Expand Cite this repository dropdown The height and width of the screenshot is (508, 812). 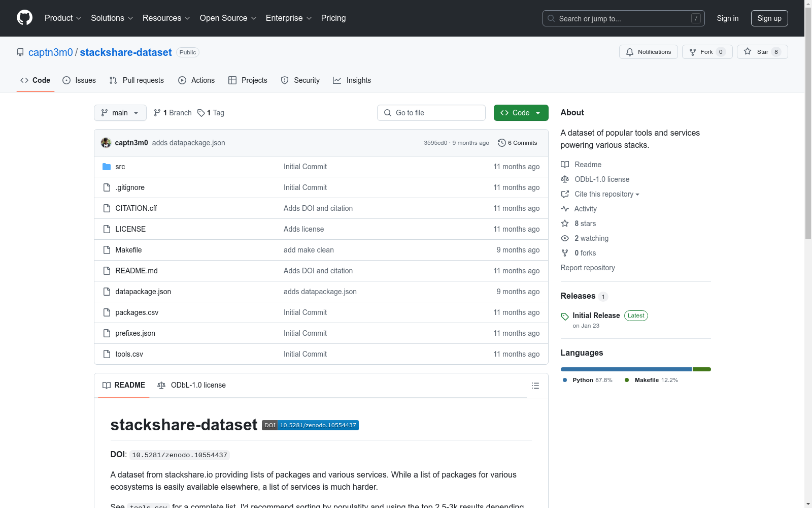[x=607, y=194]
